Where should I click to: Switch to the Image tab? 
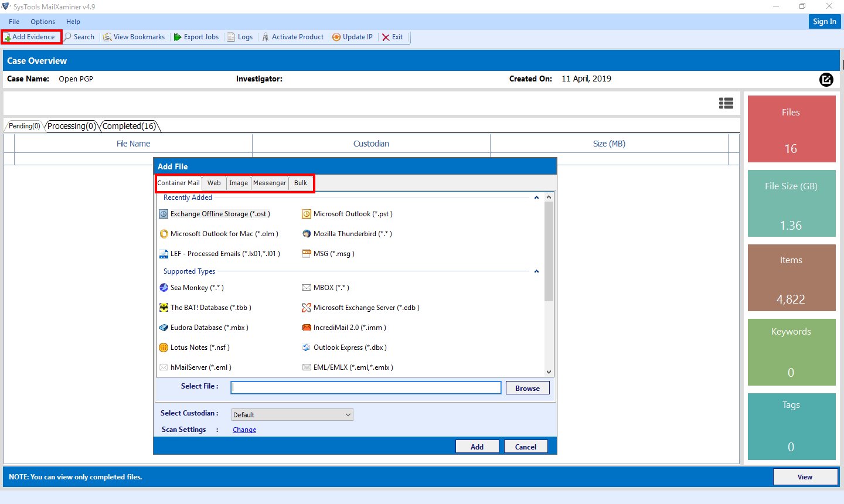point(239,183)
